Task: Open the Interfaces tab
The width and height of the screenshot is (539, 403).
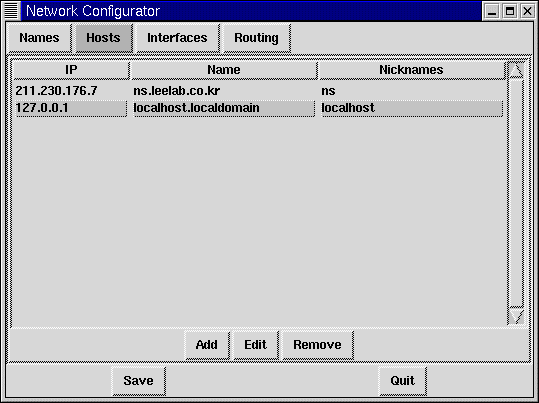Action: [177, 38]
